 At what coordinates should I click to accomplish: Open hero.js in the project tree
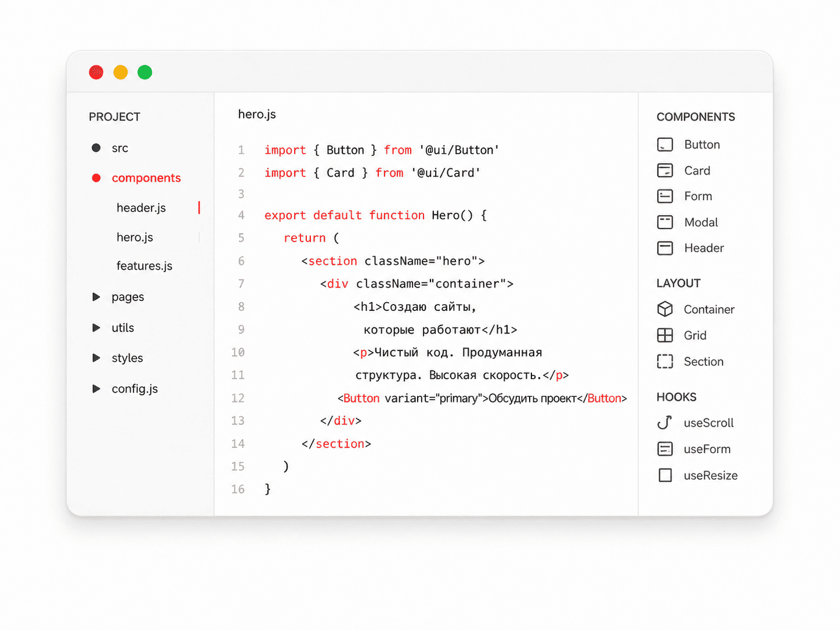[135, 237]
